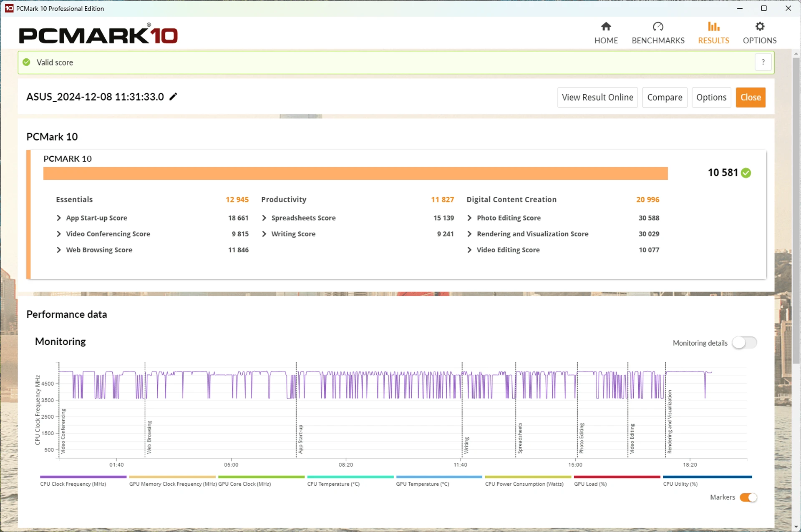The height and width of the screenshot is (532, 801).
Task: Click the Photo Editing marker on chart
Action: [582, 438]
